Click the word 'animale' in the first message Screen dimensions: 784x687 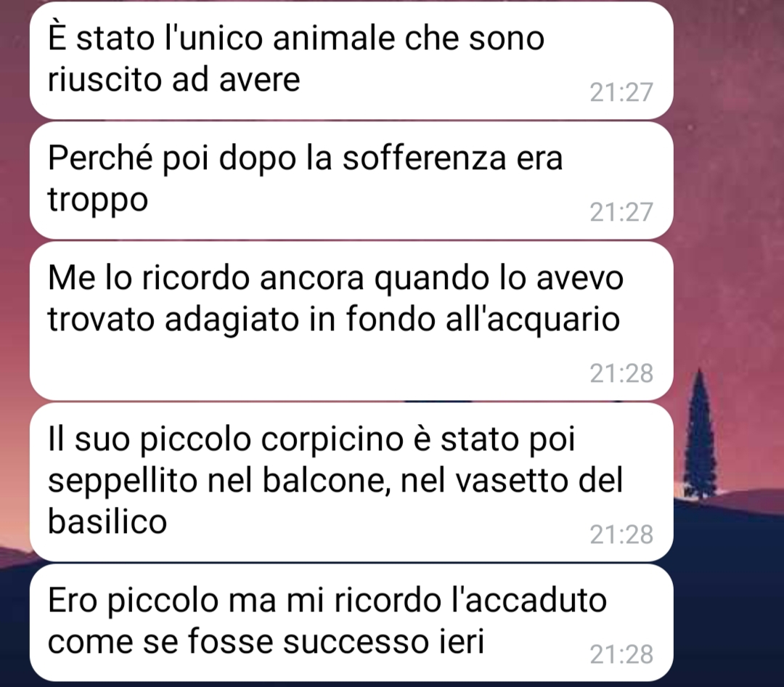(x=334, y=38)
